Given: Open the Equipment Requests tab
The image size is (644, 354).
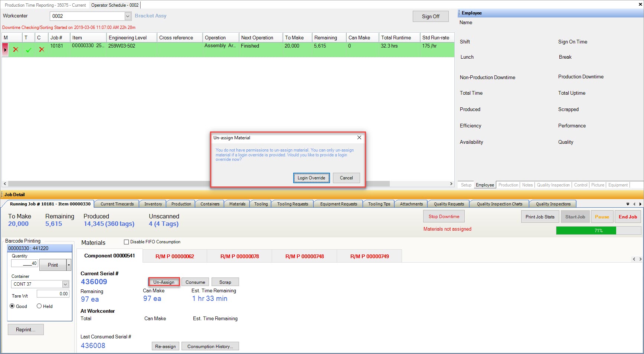Looking at the screenshot, I should (339, 204).
